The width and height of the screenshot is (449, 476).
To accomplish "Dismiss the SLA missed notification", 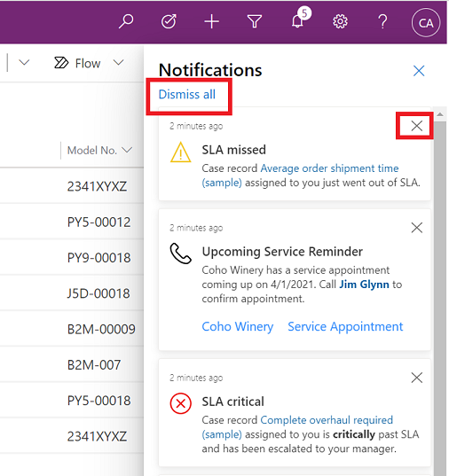I will click(417, 126).
